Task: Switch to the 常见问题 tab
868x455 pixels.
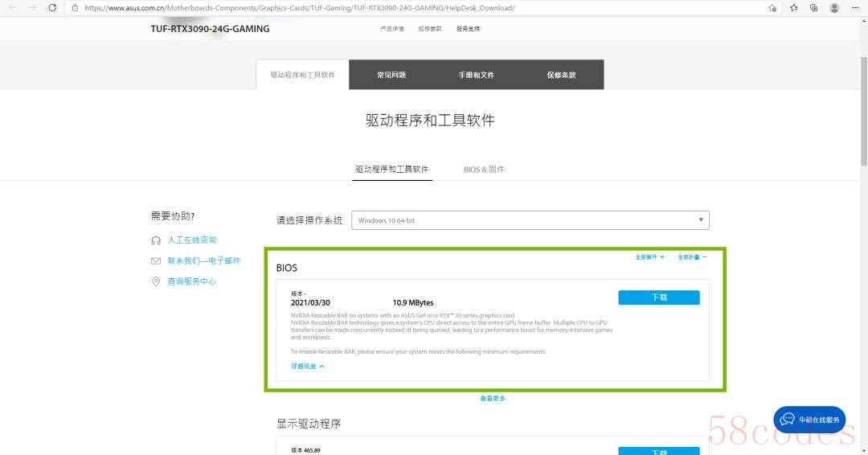Action: click(391, 75)
